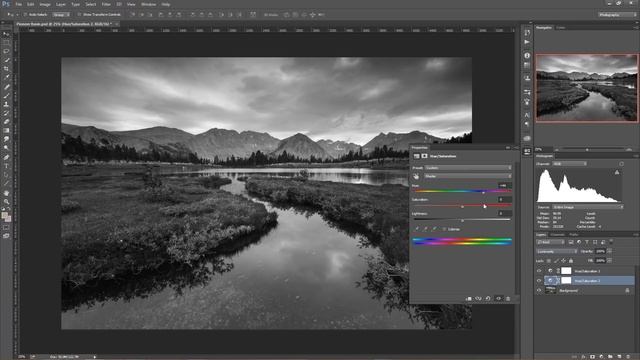Open the Filter menu
640x360 pixels.
106,4
